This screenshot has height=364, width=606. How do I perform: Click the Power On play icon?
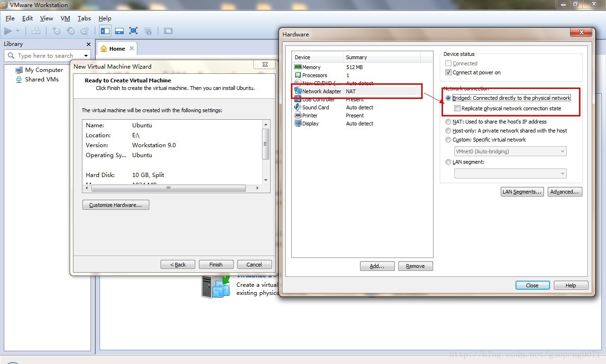pos(8,31)
